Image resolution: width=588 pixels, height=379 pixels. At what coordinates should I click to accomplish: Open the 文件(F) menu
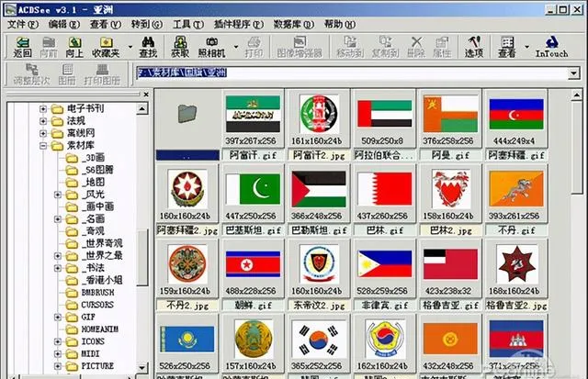pos(22,25)
